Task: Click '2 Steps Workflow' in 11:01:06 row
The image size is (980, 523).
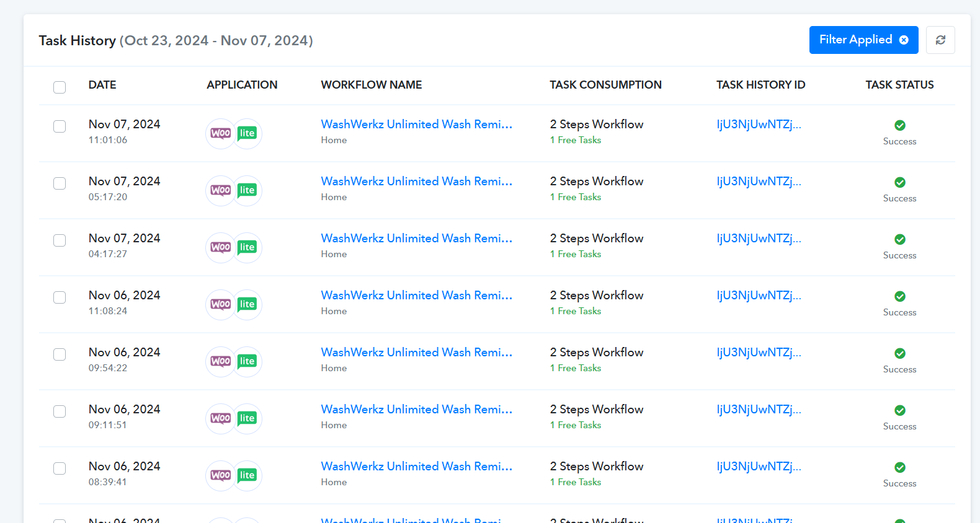Action: (x=597, y=125)
